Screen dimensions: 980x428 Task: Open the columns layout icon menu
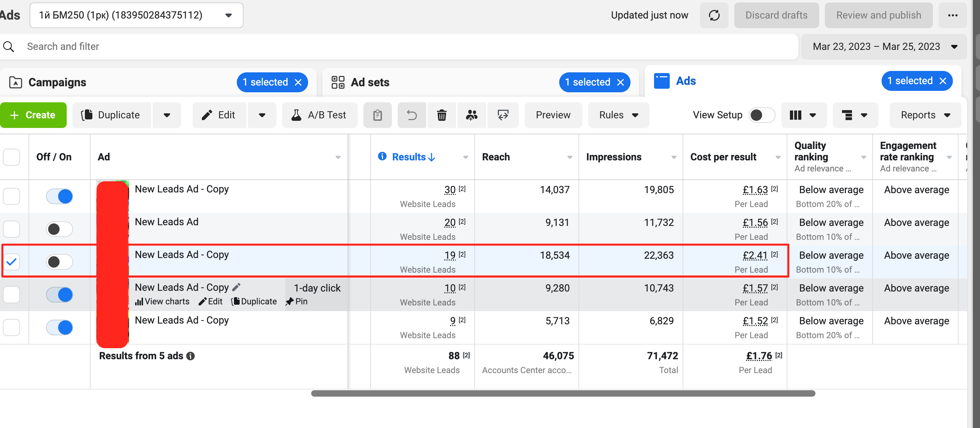coord(803,115)
